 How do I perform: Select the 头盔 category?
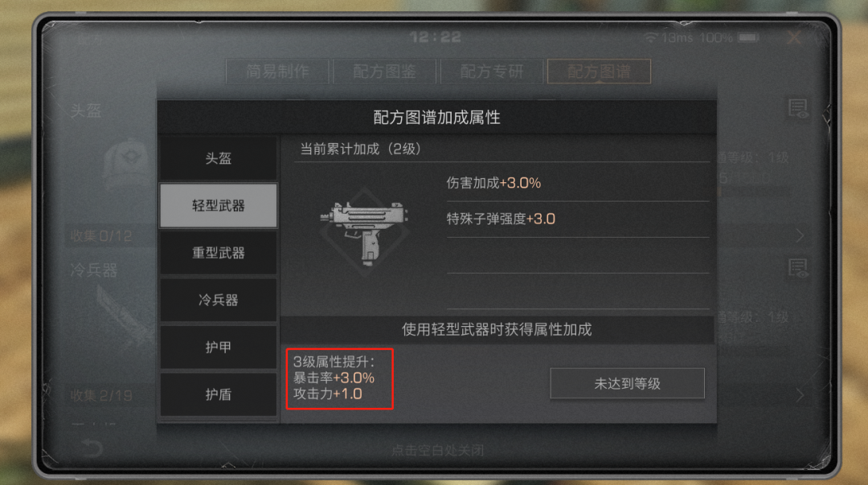pyautogui.click(x=218, y=159)
